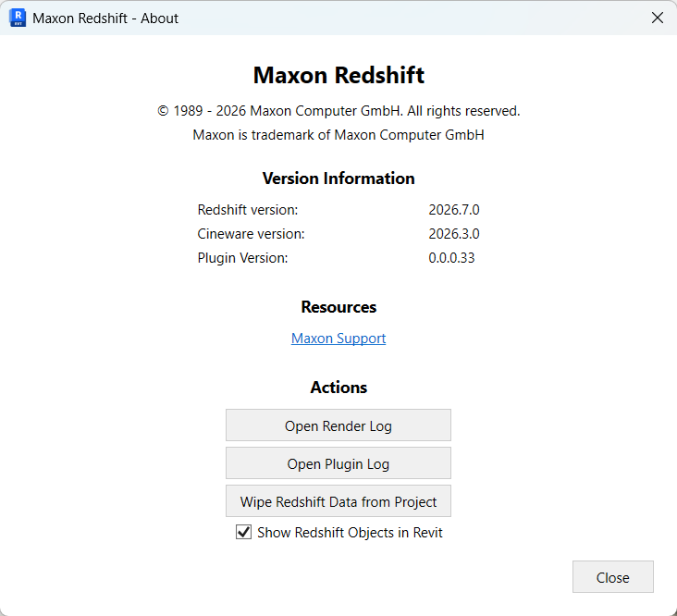Click the "Maxon Redshift - About" window title

[105, 18]
